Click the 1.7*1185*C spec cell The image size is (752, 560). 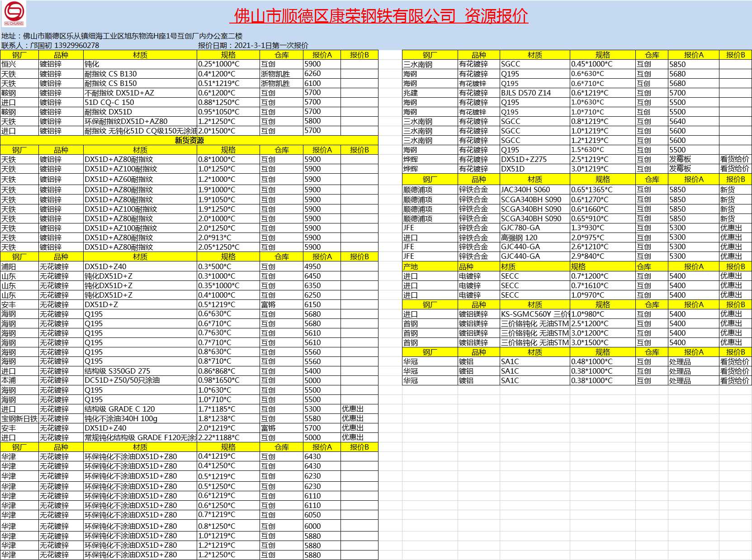pyautogui.click(x=228, y=409)
